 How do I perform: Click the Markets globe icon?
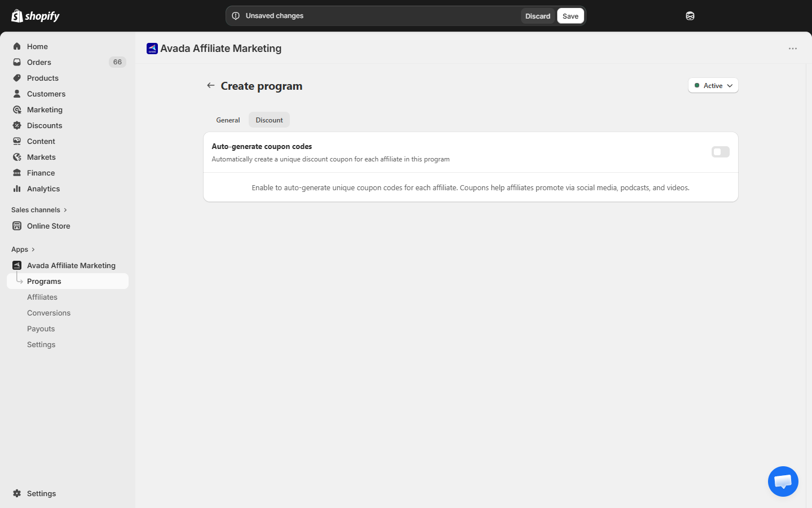17,157
